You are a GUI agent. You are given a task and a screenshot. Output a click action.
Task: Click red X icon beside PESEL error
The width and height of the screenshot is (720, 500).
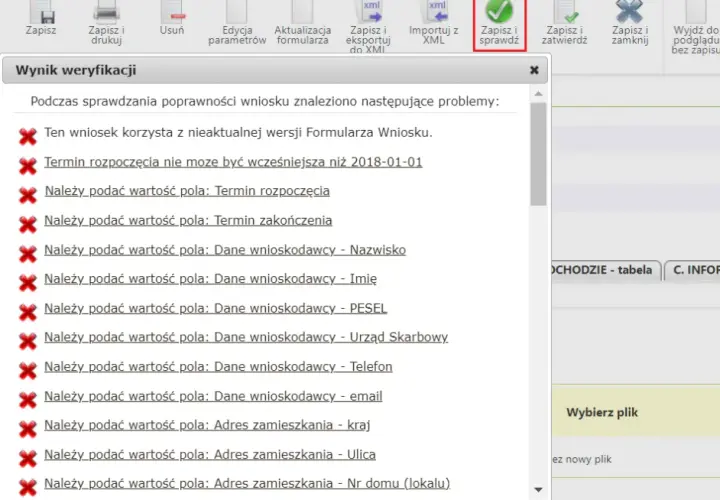click(x=28, y=312)
